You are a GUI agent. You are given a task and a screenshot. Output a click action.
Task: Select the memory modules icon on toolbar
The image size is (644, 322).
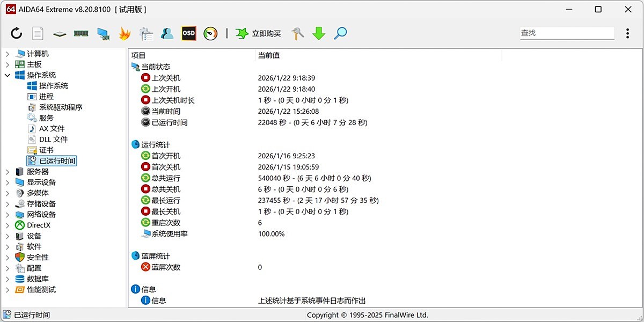(x=80, y=33)
